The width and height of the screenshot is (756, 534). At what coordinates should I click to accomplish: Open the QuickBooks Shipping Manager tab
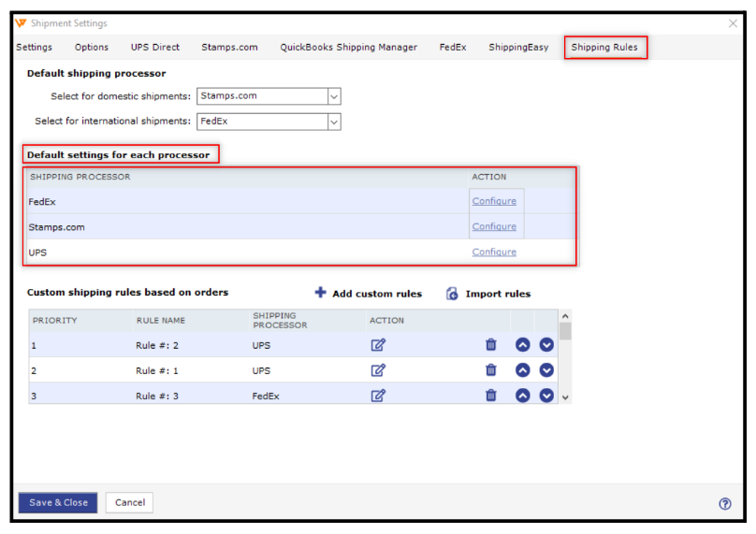pyautogui.click(x=348, y=48)
